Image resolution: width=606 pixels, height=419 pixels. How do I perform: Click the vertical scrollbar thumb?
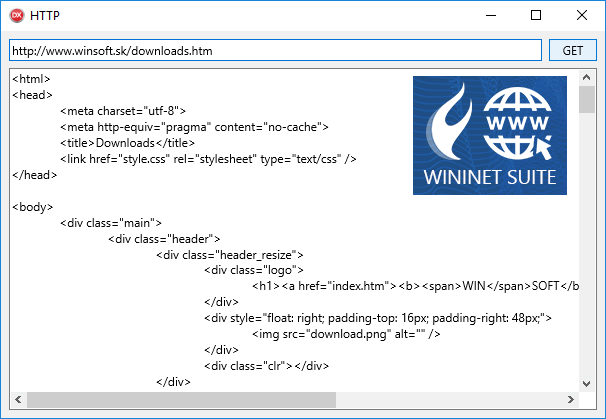click(x=586, y=99)
